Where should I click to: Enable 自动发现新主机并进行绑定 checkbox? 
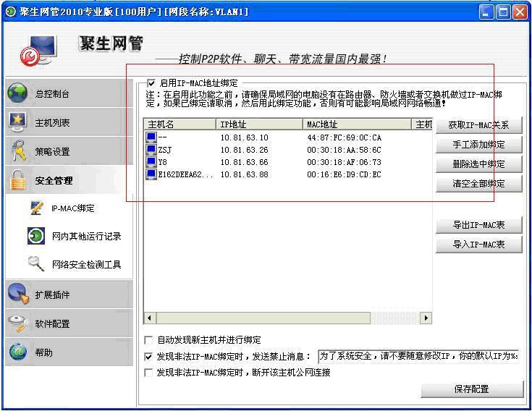click(149, 340)
